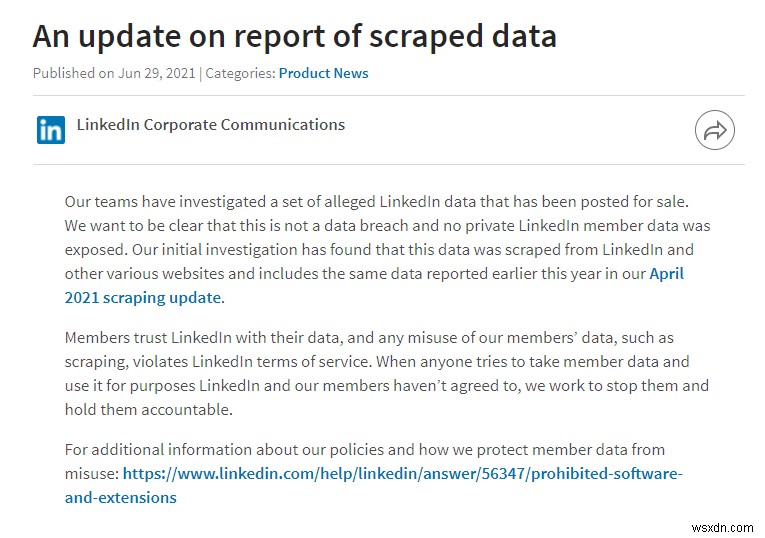The image size is (765, 538).
Task: Click the share arrow icon
Action: tap(714, 131)
